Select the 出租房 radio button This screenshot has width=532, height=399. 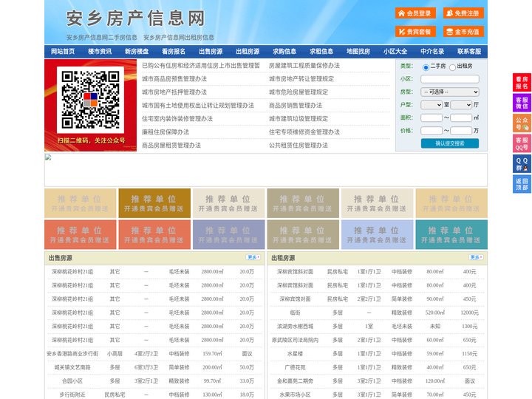pos(452,67)
